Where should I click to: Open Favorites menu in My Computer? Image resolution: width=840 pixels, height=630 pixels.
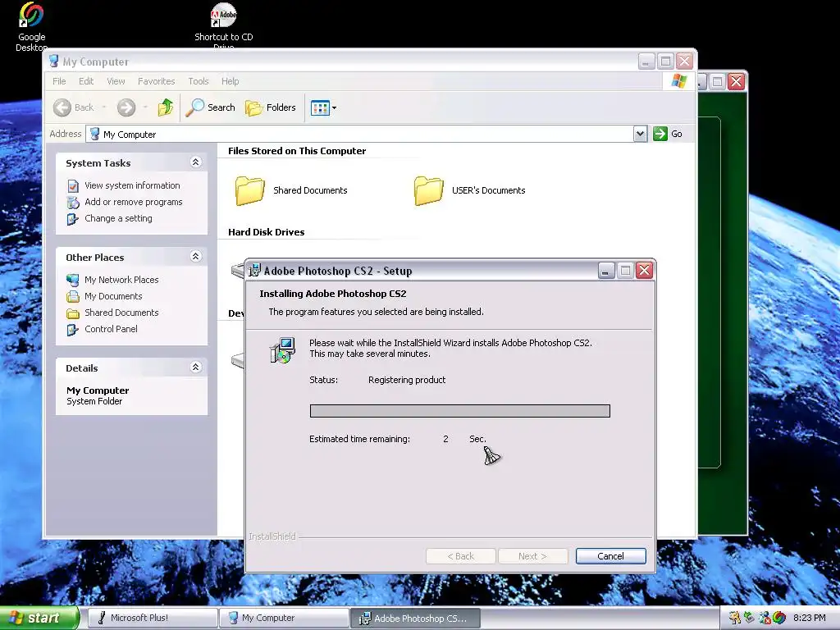(157, 81)
